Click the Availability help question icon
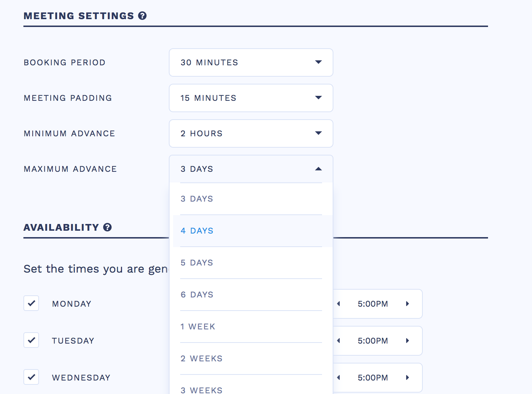Viewport: 532px width, 394px height. tap(107, 227)
